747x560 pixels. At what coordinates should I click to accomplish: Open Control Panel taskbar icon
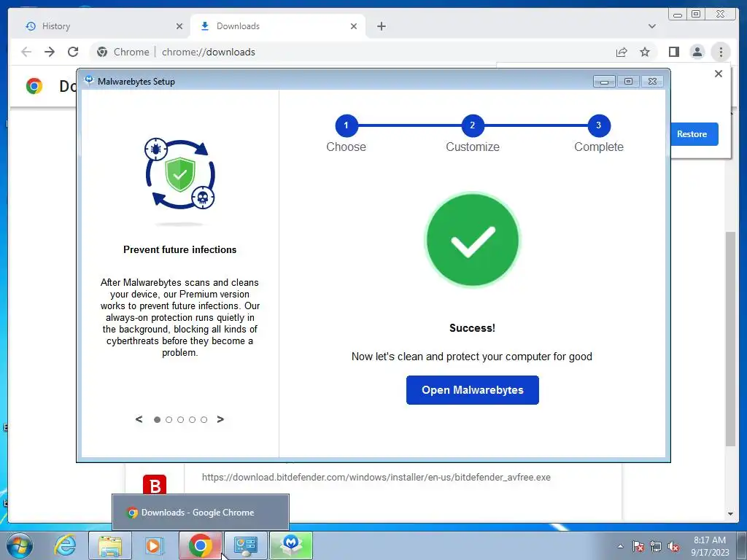coord(245,545)
